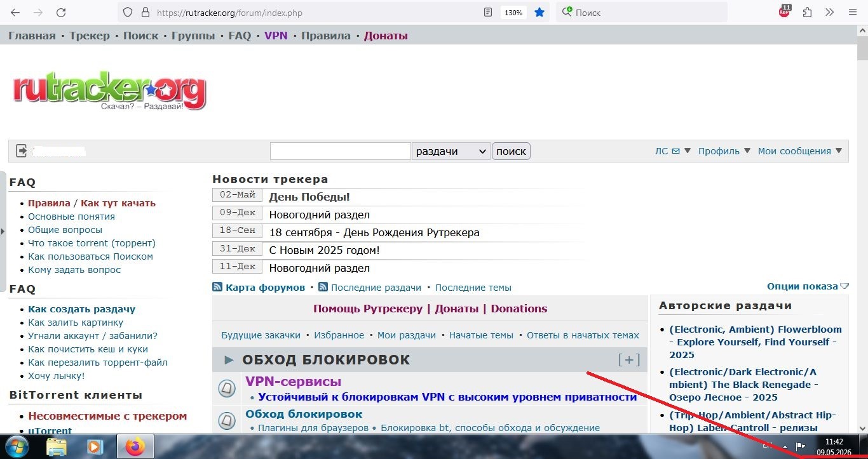Open VPN link in the top menu
Viewport: 868px width, 459px height.
tap(276, 36)
